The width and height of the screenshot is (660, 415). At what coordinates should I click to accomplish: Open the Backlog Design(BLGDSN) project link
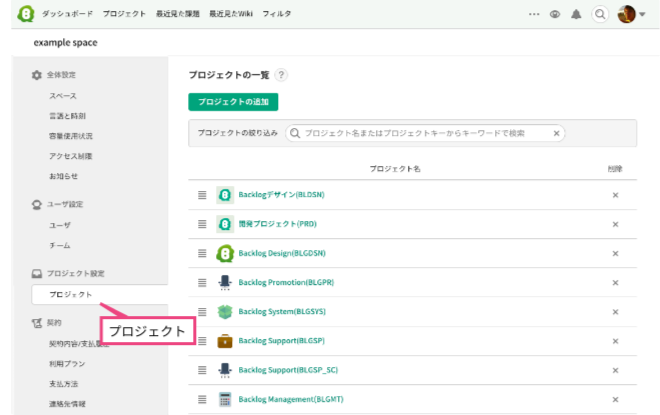pyautogui.click(x=282, y=253)
